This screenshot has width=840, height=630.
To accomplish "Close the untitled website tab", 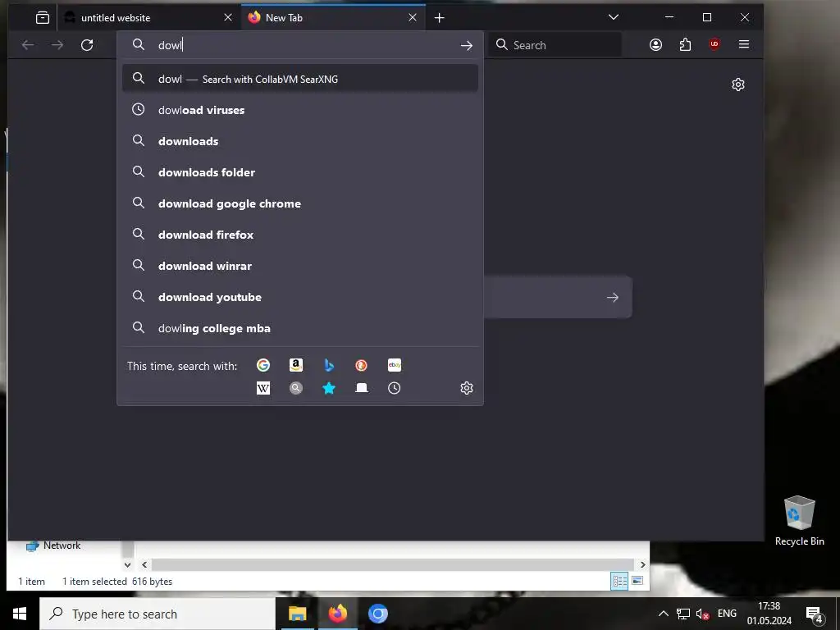I will click(x=228, y=18).
